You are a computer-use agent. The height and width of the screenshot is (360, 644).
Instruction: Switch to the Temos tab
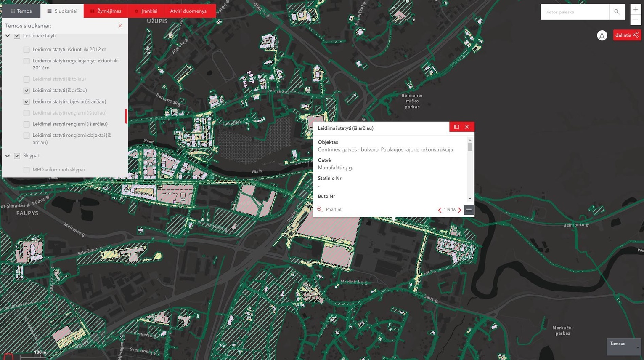pyautogui.click(x=21, y=11)
